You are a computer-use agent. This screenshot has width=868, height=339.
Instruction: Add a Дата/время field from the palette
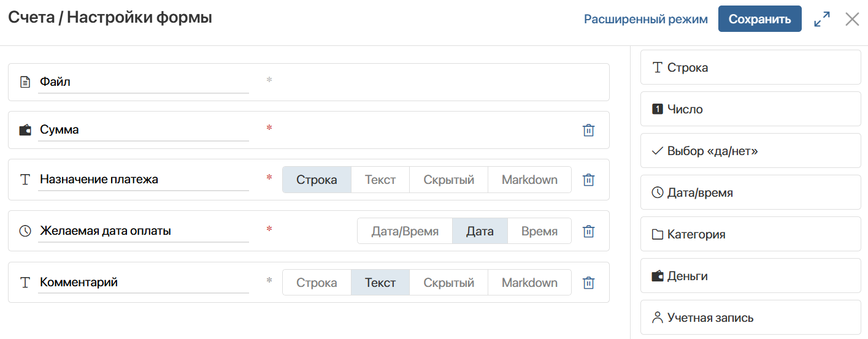pyautogui.click(x=751, y=192)
